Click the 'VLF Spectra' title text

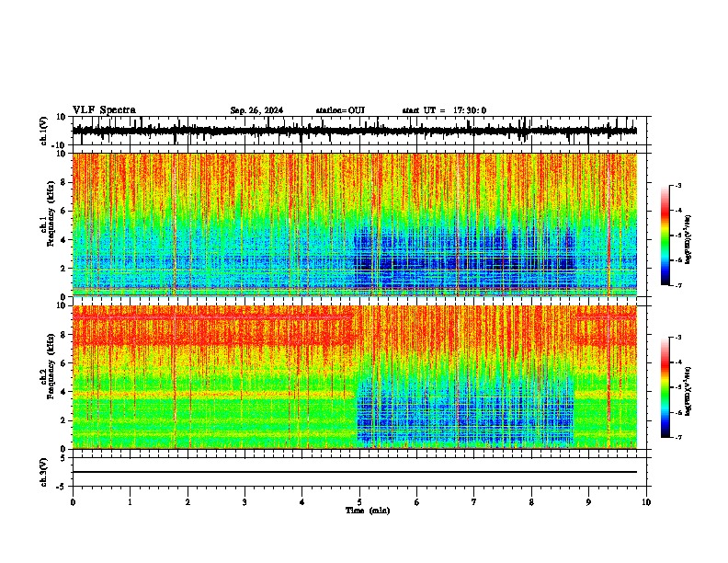click(x=104, y=110)
